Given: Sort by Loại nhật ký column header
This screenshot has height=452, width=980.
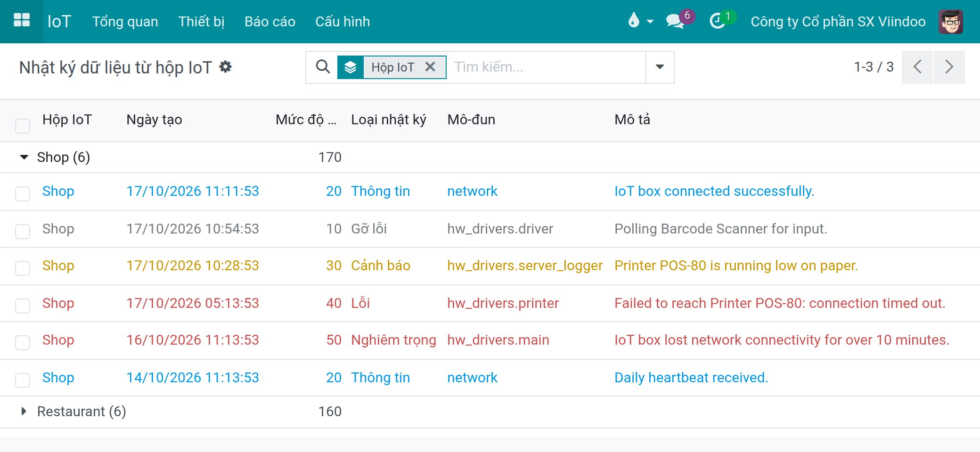Looking at the screenshot, I should pyautogui.click(x=389, y=120).
